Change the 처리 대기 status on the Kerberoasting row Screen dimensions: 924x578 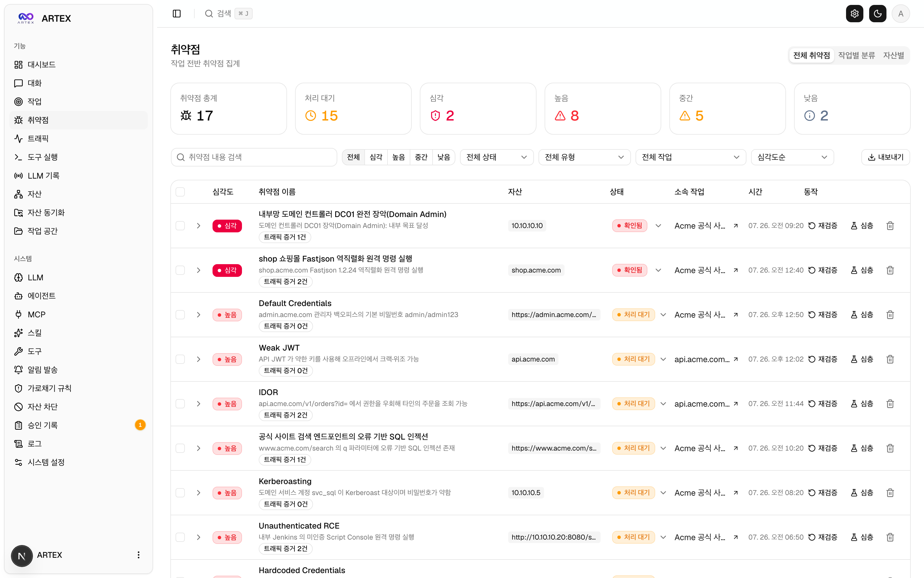coord(639,493)
